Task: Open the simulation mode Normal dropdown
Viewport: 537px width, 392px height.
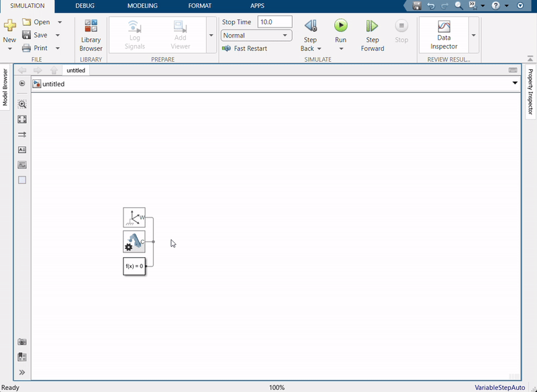Action: [x=256, y=36]
